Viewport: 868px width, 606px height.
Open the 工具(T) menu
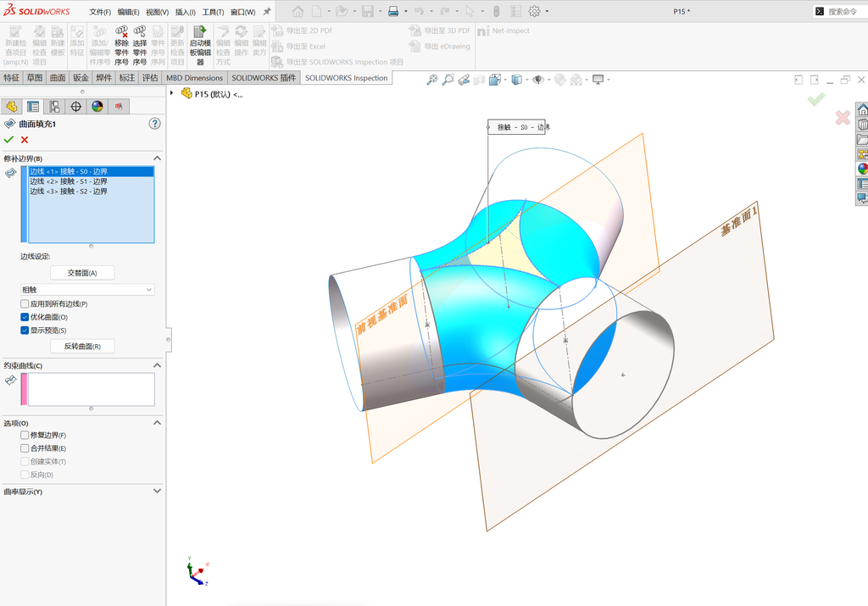(213, 12)
